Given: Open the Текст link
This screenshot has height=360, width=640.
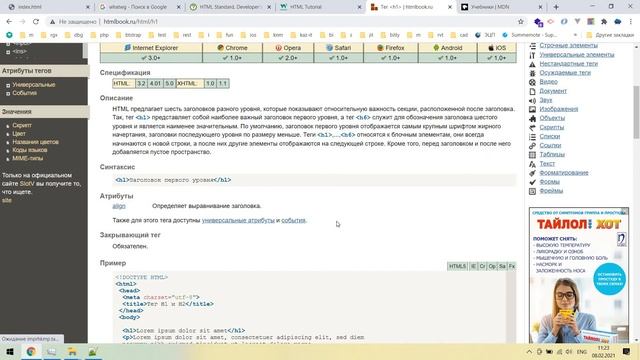Looking at the screenshot, I should pos(547,164).
